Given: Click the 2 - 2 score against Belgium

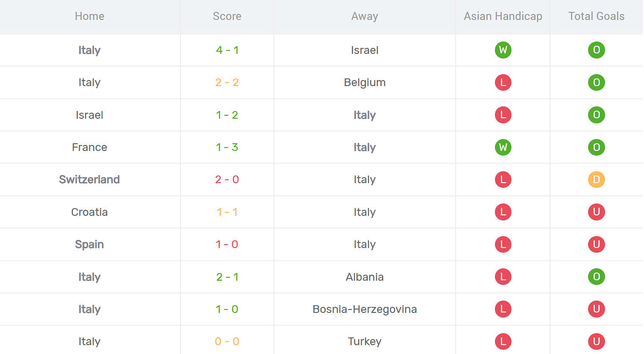Looking at the screenshot, I should click(227, 82).
